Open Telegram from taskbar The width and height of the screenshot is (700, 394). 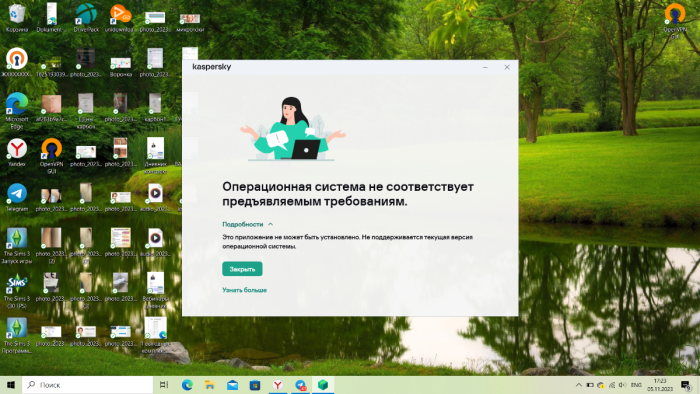click(300, 385)
